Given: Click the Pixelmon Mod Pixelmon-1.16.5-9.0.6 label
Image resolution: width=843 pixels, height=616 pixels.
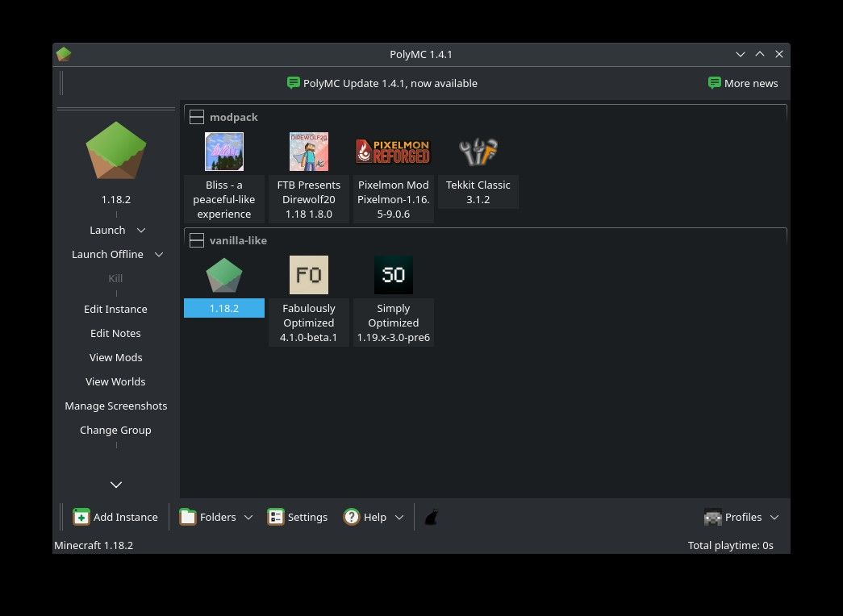Looking at the screenshot, I should pyautogui.click(x=394, y=199).
